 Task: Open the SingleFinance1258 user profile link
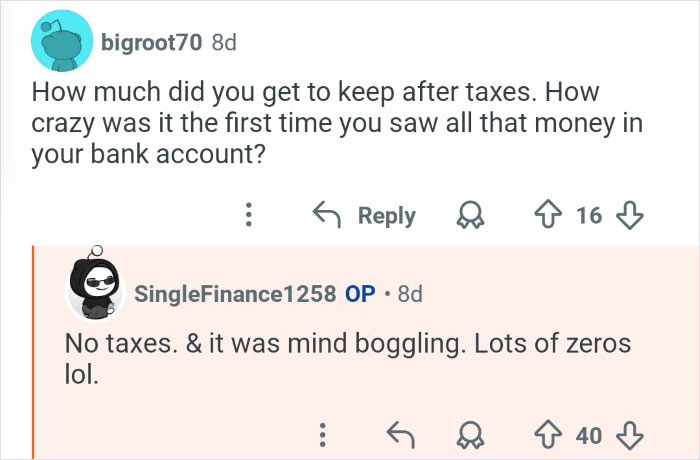coord(235,294)
